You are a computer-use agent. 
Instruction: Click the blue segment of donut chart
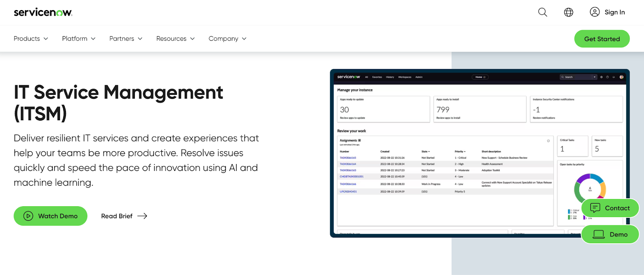point(597,178)
